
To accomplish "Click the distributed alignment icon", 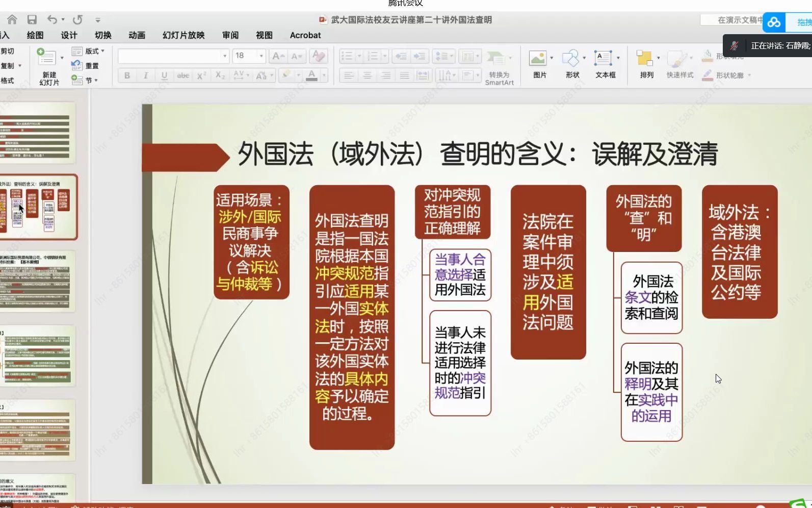I will pos(423,75).
